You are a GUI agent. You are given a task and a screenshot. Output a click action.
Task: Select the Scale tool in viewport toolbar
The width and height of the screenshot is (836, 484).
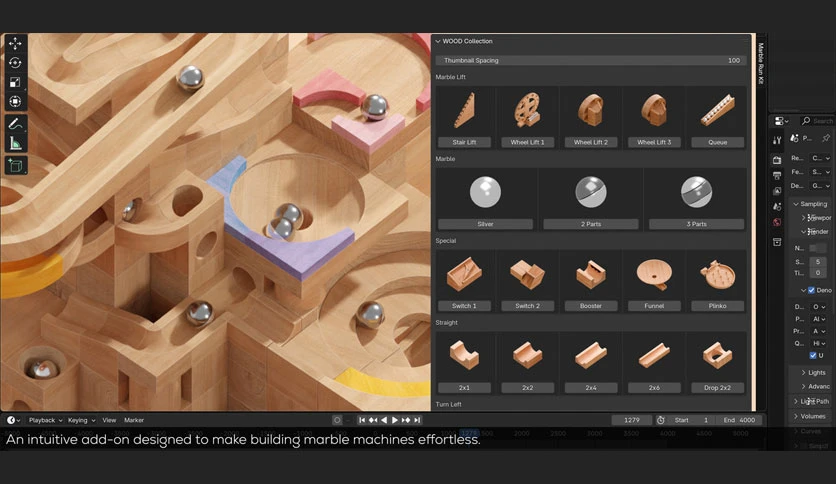[x=15, y=82]
